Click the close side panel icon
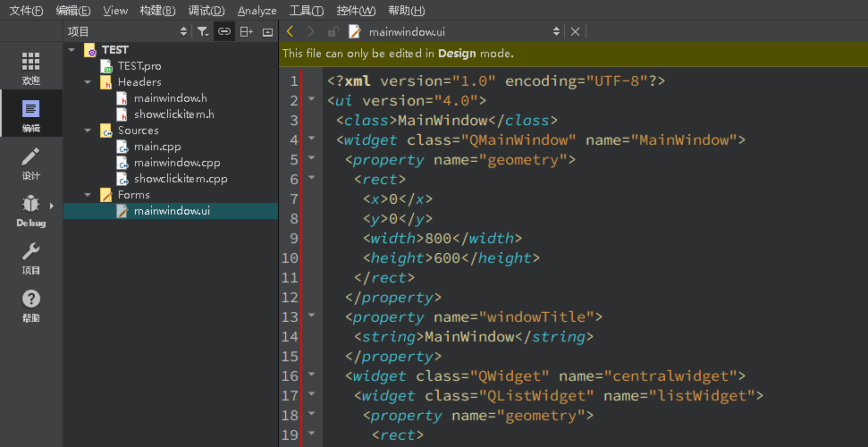The width and height of the screenshot is (868, 447). [268, 32]
